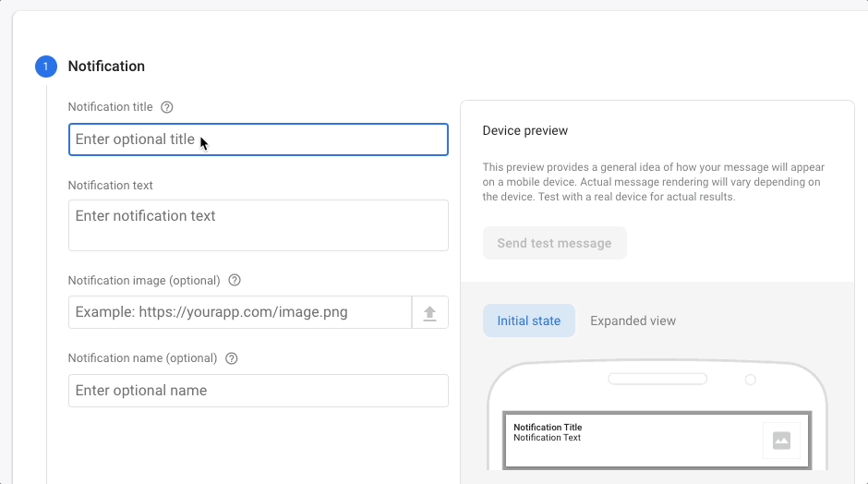Image resolution: width=868 pixels, height=484 pixels.
Task: Click 'Notification Title' in phone preview
Action: 548,428
